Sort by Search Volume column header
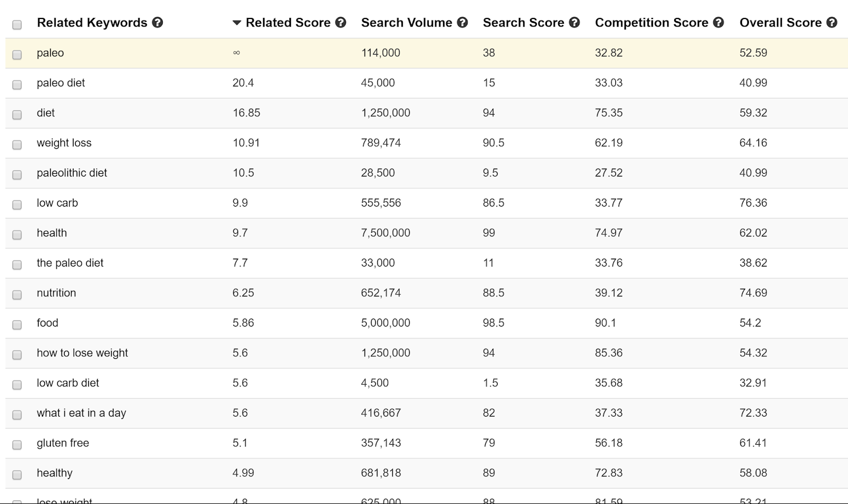The height and width of the screenshot is (504, 848). click(407, 23)
